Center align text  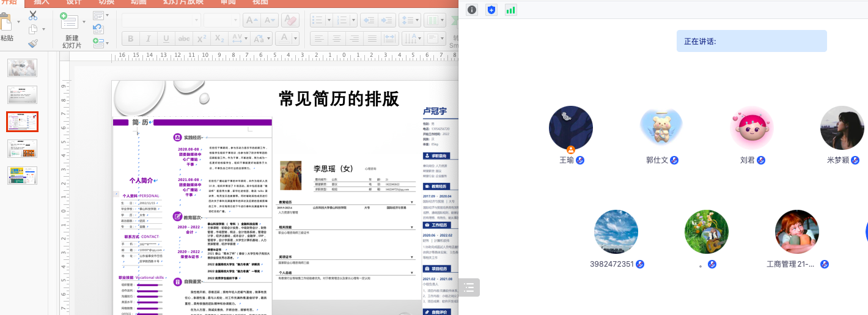click(x=336, y=39)
